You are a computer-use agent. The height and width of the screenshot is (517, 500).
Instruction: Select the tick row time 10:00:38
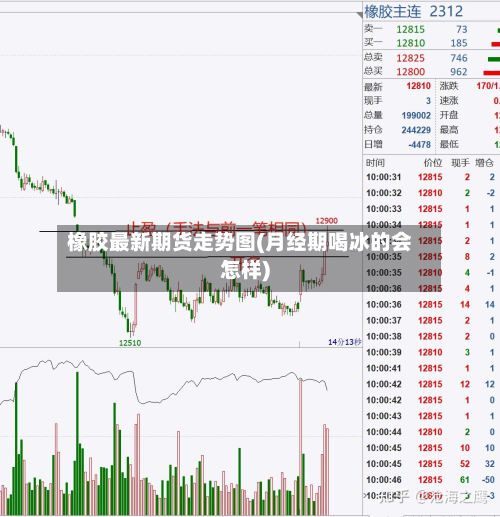(384, 337)
